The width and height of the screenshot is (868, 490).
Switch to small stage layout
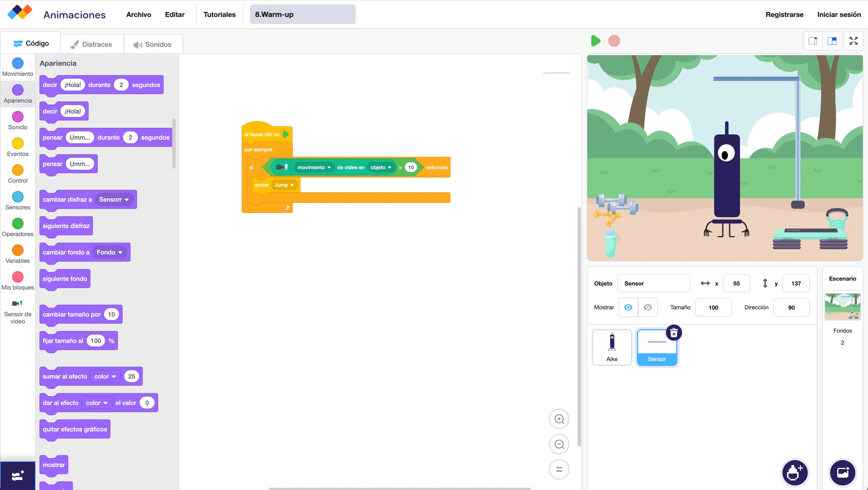(813, 41)
